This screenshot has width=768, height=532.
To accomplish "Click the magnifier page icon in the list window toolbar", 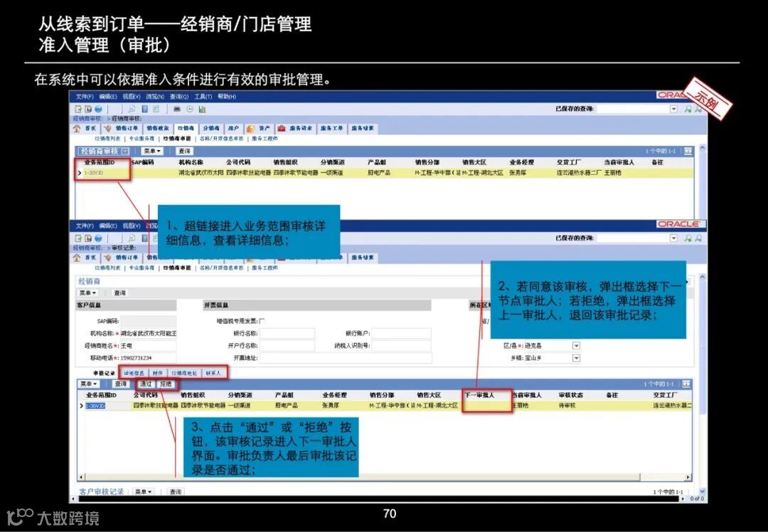I will (132, 109).
